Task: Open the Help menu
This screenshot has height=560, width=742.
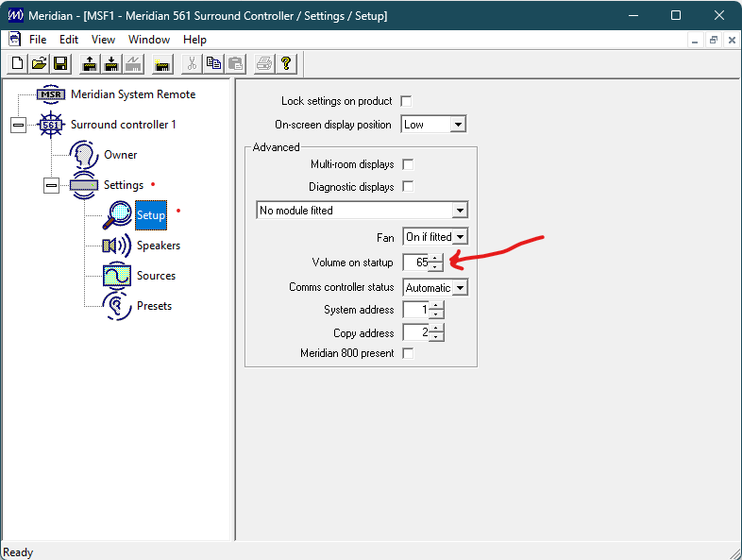Action: click(x=195, y=40)
